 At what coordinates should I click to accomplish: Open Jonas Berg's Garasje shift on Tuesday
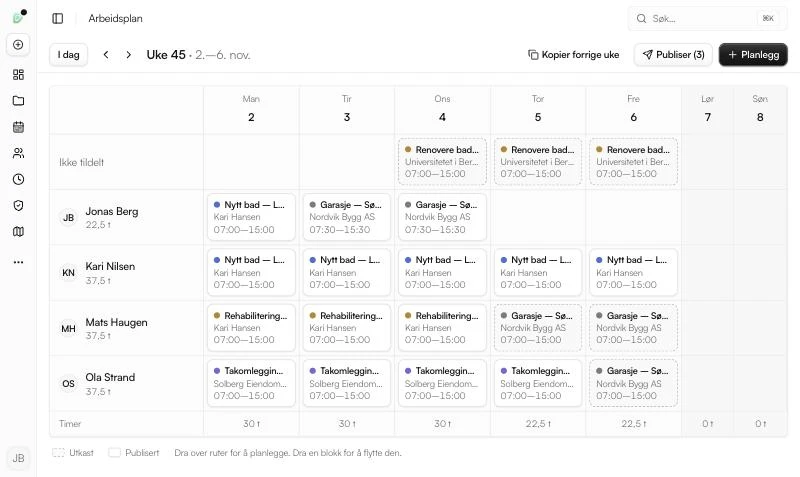(x=347, y=217)
